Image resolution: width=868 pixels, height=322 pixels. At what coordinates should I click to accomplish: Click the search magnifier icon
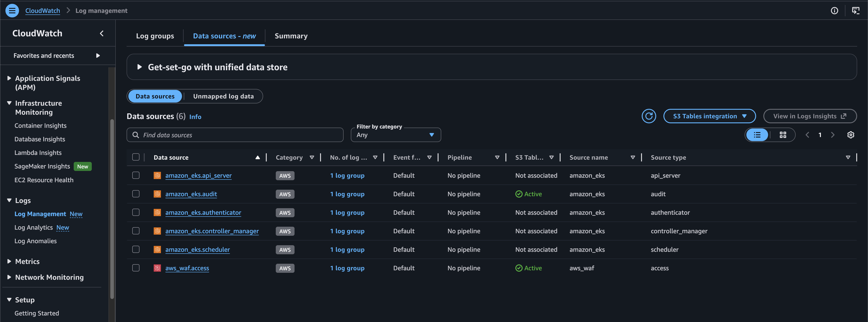pyautogui.click(x=136, y=135)
